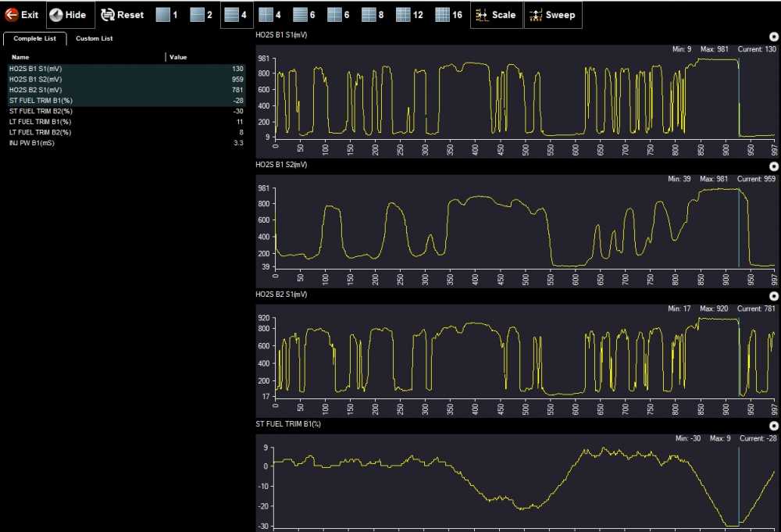Click the Exit button
Image resolution: width=781 pixels, height=532 pixels.
[x=22, y=15]
